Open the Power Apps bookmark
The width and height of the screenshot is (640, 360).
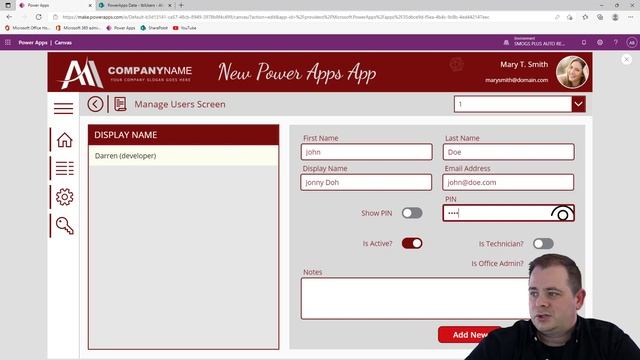[121, 28]
